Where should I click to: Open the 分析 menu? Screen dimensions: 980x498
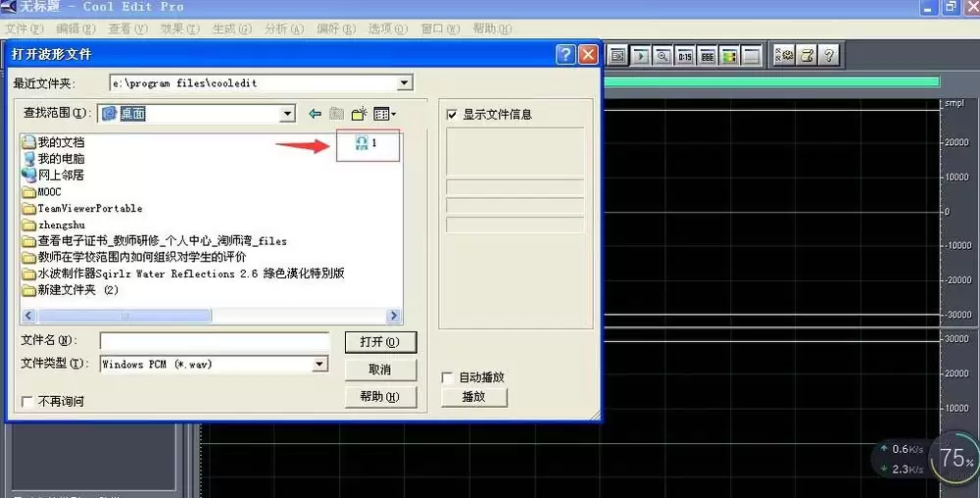point(284,28)
